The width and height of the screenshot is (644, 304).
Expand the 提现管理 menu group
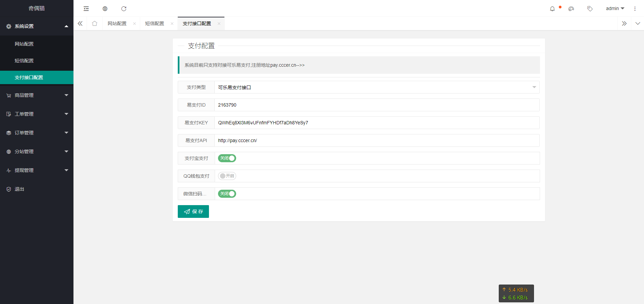(x=66, y=170)
